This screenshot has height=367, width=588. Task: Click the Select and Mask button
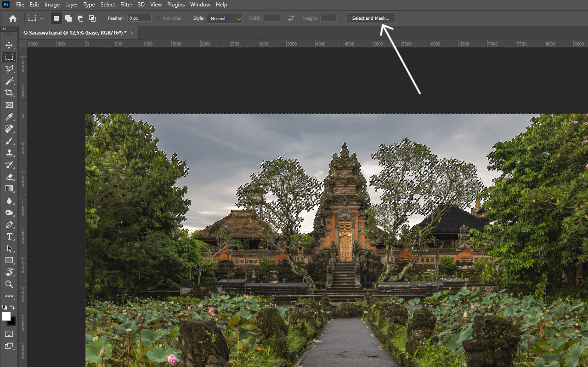point(370,18)
